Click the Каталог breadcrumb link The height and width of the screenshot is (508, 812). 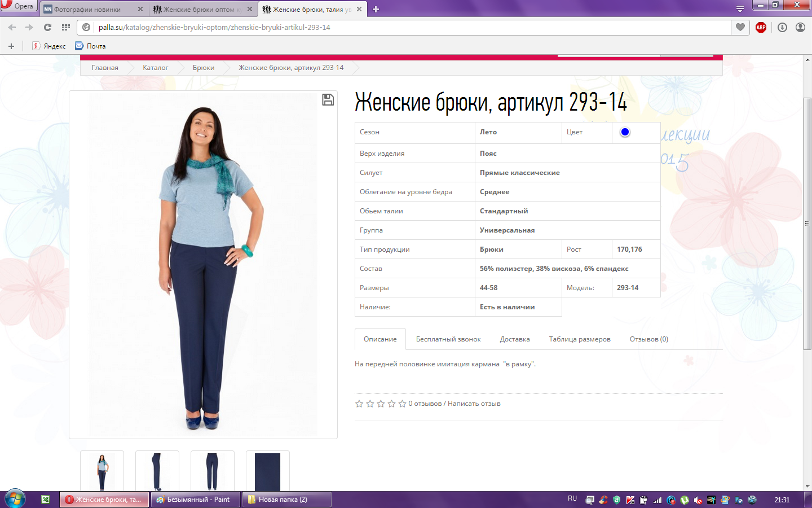[x=155, y=68]
